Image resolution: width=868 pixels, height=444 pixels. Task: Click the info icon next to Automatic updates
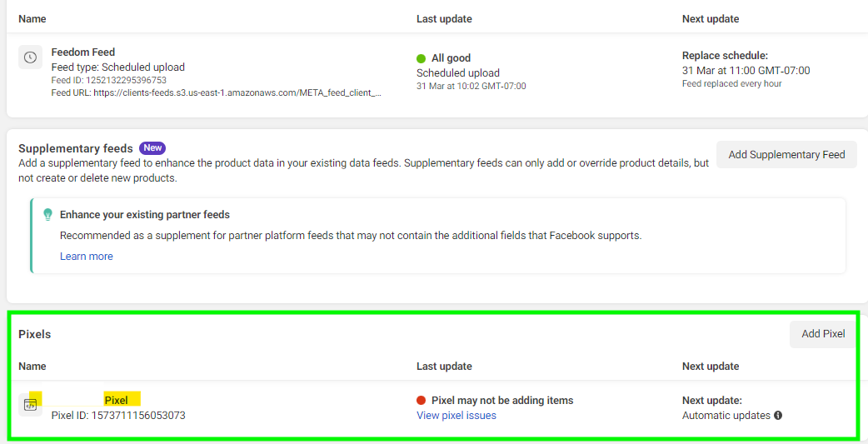778,415
